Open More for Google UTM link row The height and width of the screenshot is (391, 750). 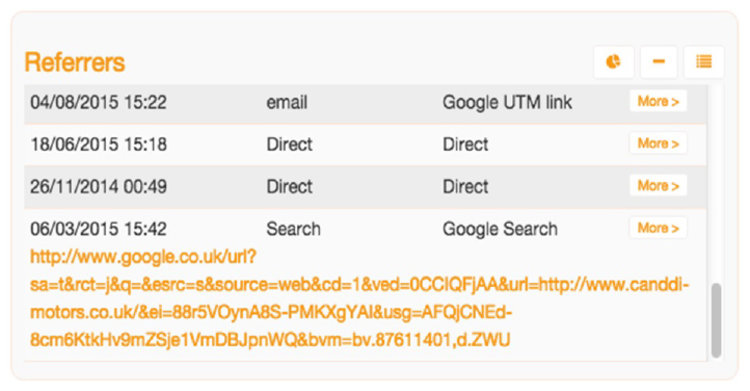coord(658,101)
